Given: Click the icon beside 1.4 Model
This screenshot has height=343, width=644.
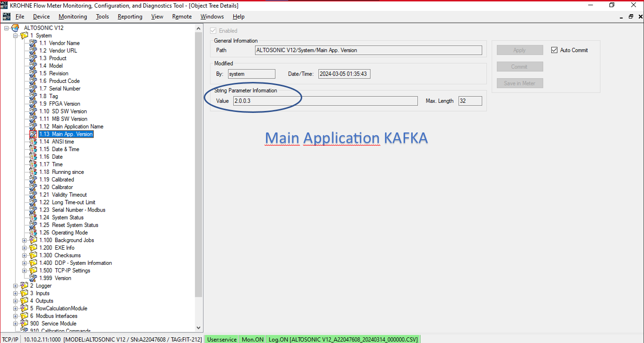Looking at the screenshot, I should pyautogui.click(x=33, y=66).
